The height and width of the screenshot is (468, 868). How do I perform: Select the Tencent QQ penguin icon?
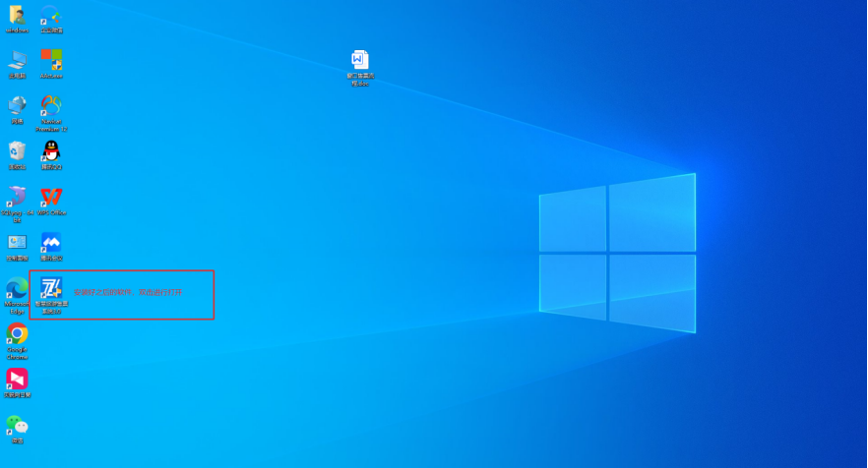pyautogui.click(x=51, y=151)
